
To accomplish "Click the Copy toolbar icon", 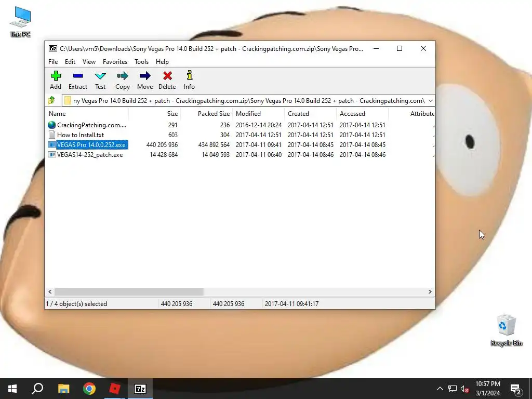I will 123,81.
